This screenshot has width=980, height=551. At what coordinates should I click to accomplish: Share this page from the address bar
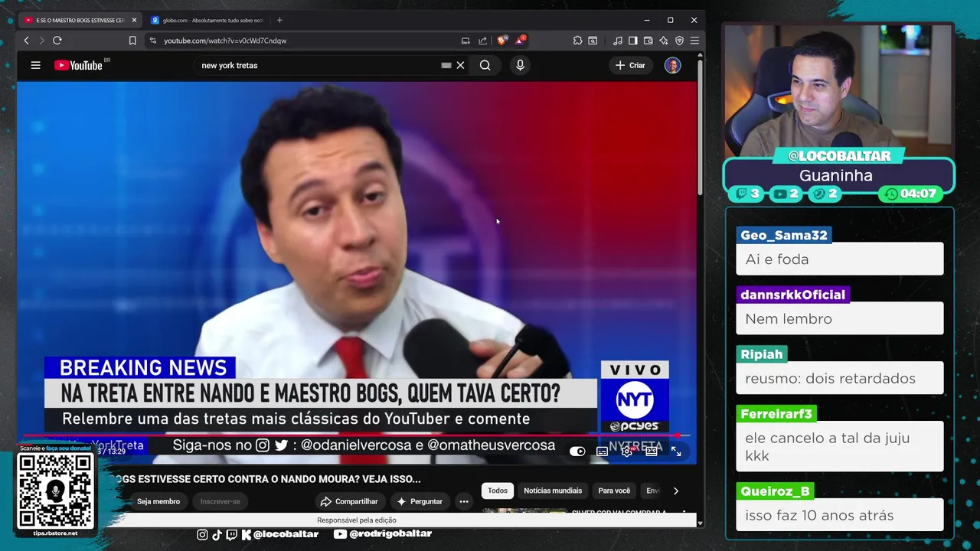coord(482,41)
